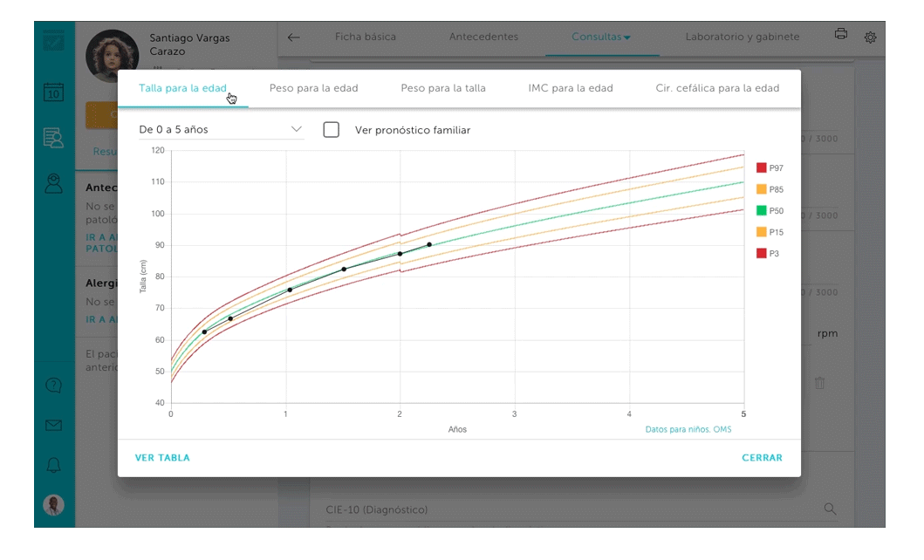The image size is (924, 560).
Task: Open the calendar icon in left sidebar
Action: [53, 92]
